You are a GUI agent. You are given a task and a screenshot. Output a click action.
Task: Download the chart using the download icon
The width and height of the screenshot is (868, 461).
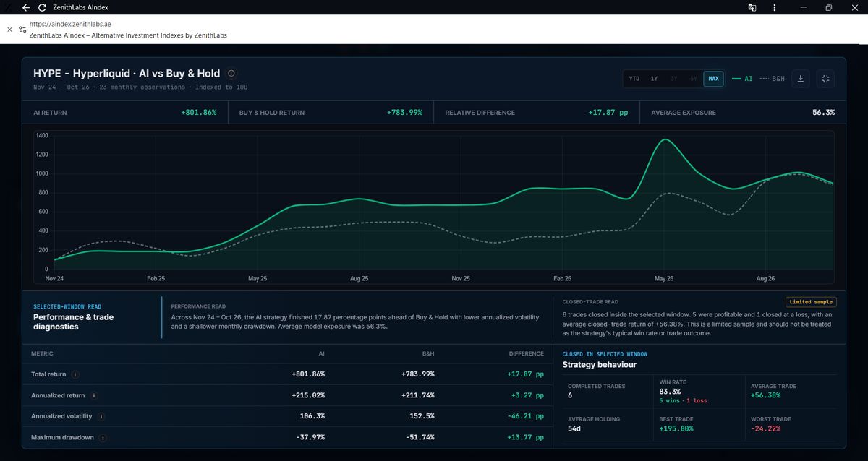(801, 79)
